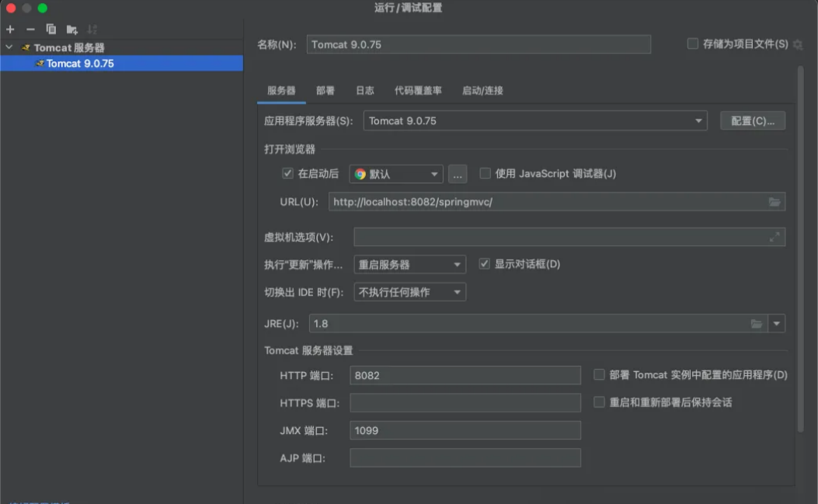818x504 pixels.
Task: Sort configurations alphabetically icon
Action: pos(92,30)
